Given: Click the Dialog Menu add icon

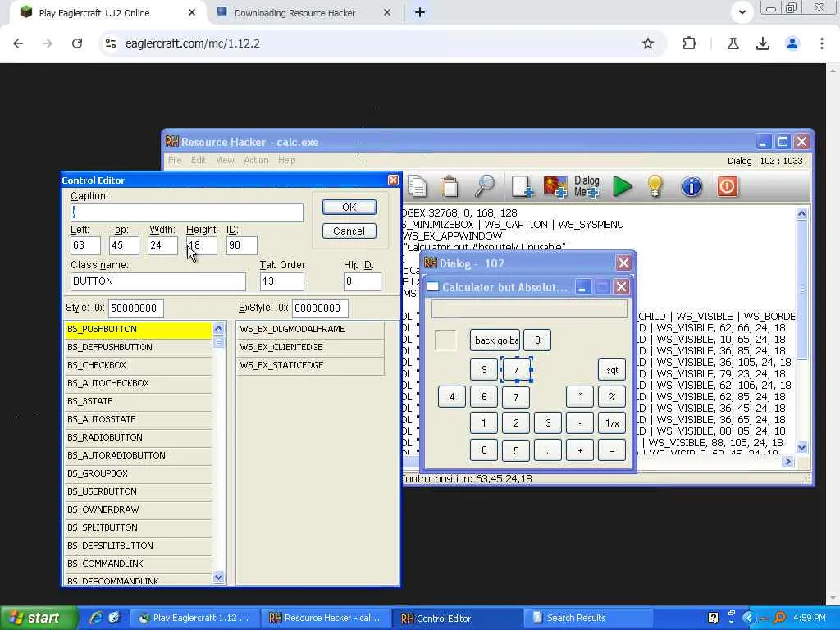Looking at the screenshot, I should [x=587, y=187].
